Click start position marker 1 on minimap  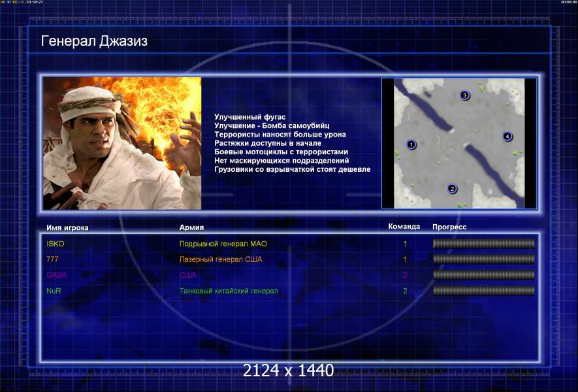[411, 144]
